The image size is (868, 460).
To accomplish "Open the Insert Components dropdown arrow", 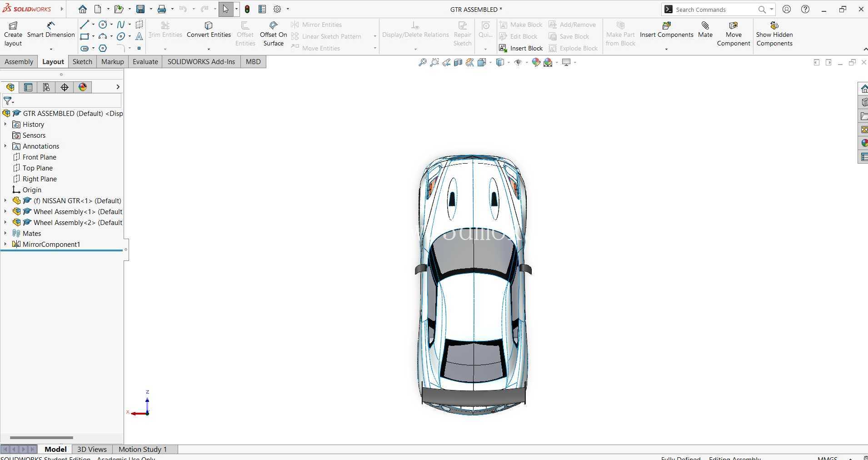I will (666, 49).
